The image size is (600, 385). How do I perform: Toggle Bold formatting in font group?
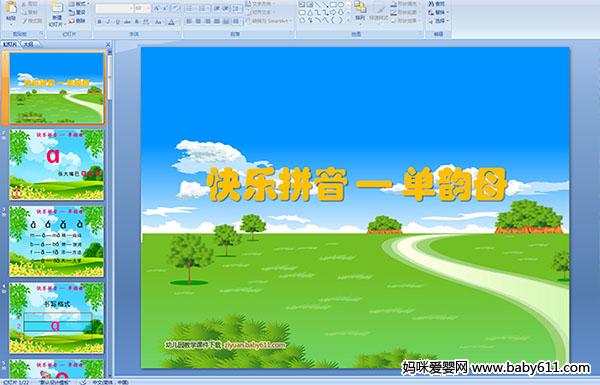[x=99, y=22]
